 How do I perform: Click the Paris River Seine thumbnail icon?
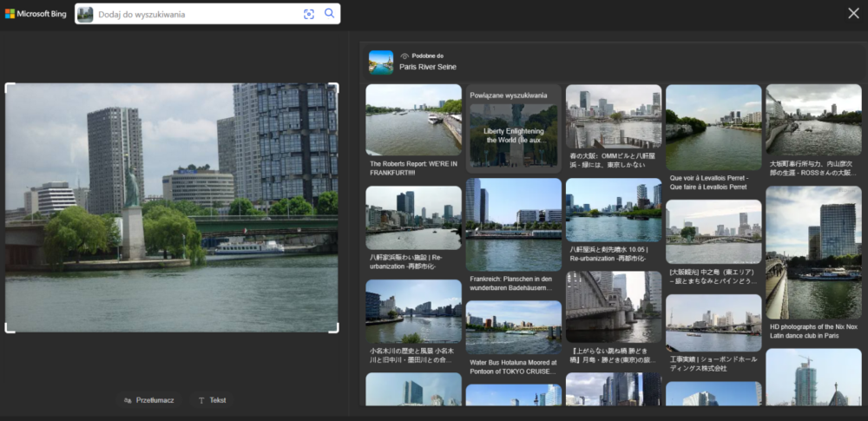pos(381,62)
